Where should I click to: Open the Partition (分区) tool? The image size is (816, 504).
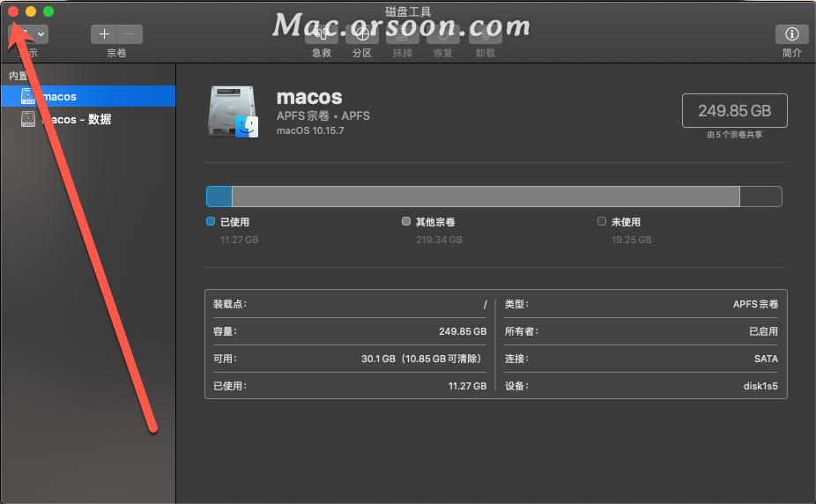(362, 34)
